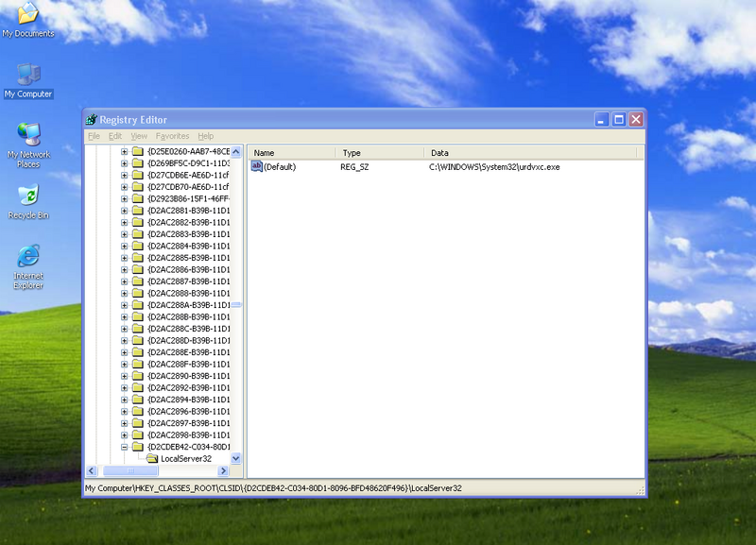756x545 pixels.
Task: Maximize the Registry Editor window
Action: pos(619,120)
